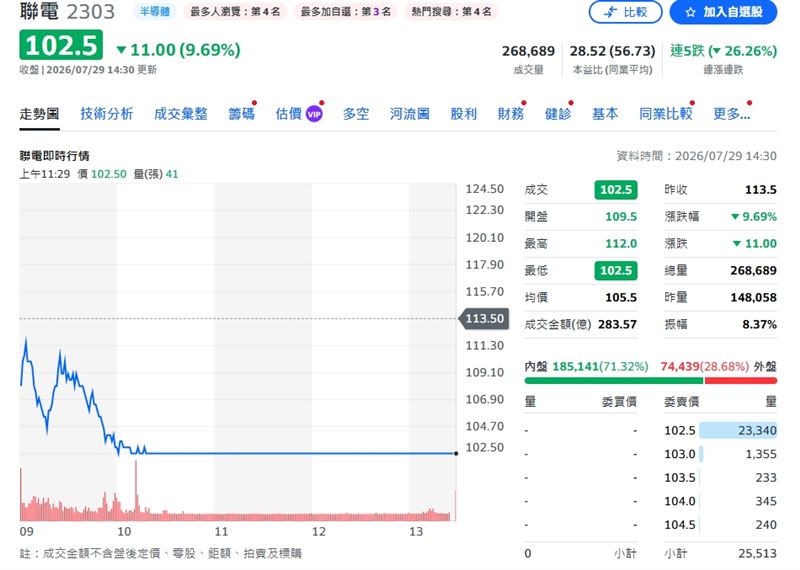Click the 漲跌幅 value 9.69%
The width and height of the screenshot is (800, 570).
754,216
